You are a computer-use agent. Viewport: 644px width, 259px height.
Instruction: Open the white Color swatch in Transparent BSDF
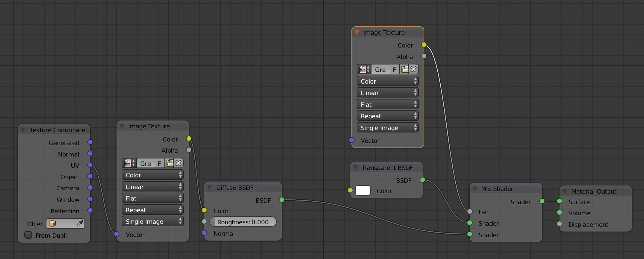point(363,190)
